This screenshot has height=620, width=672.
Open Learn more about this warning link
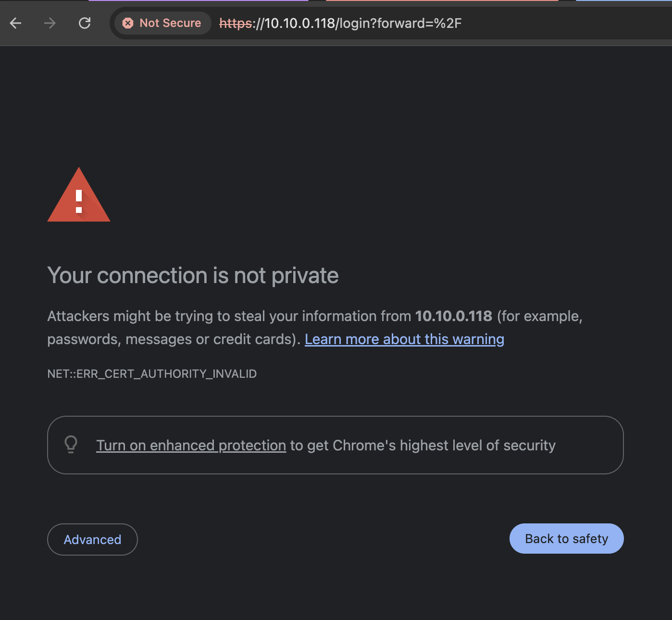(x=404, y=339)
